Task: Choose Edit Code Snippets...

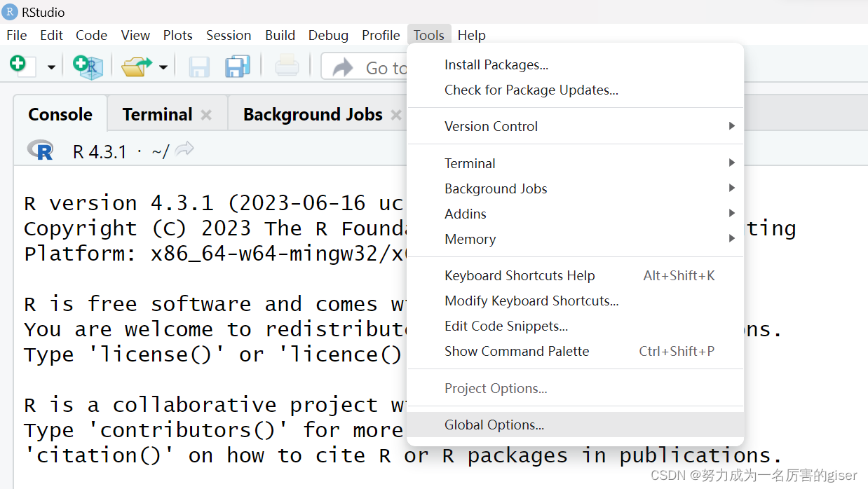Action: pos(575,326)
